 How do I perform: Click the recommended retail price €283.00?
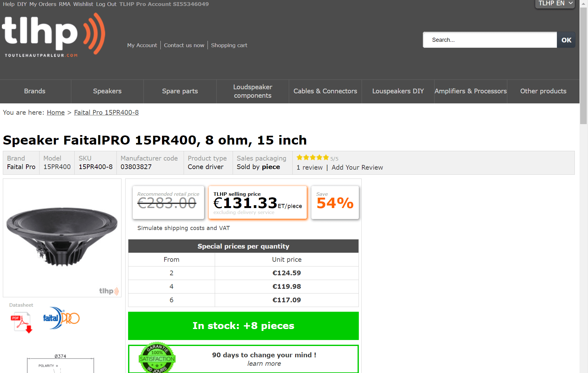168,203
